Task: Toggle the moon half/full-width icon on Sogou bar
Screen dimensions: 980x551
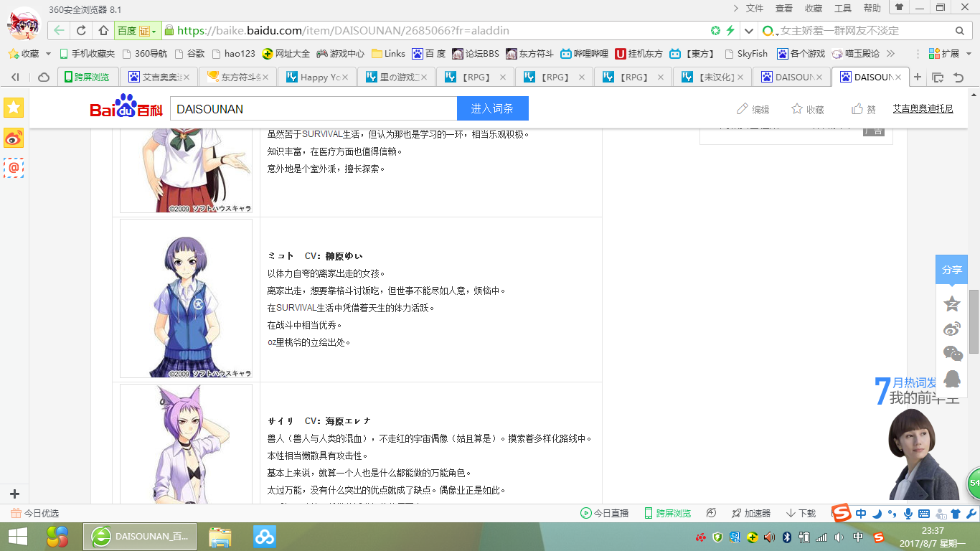Action: (877, 513)
